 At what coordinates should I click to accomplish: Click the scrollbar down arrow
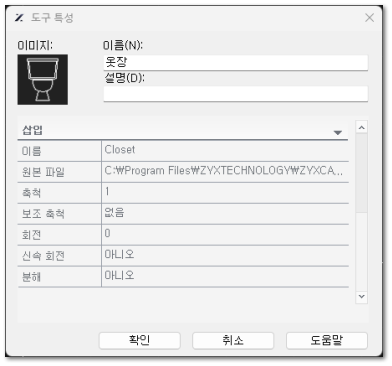362,296
